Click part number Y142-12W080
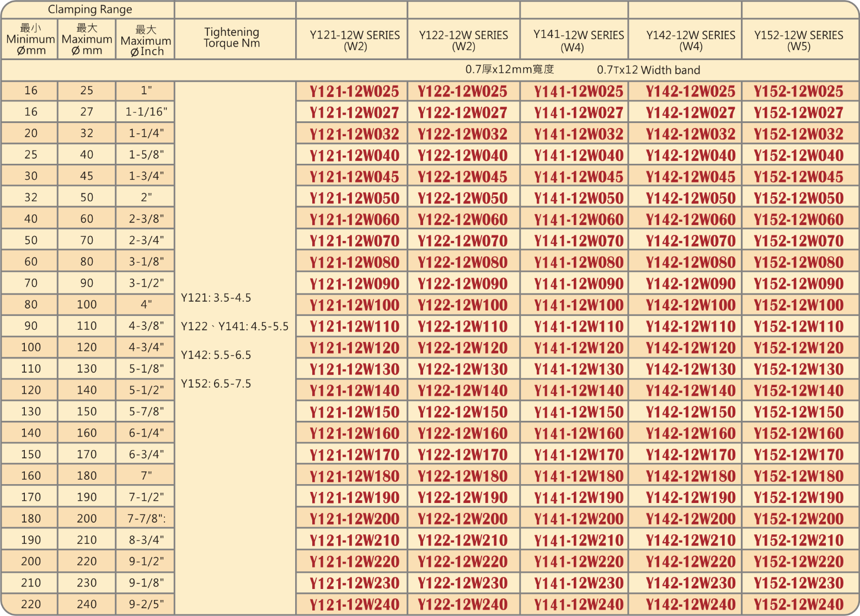This screenshot has height=616, width=860. click(691, 263)
